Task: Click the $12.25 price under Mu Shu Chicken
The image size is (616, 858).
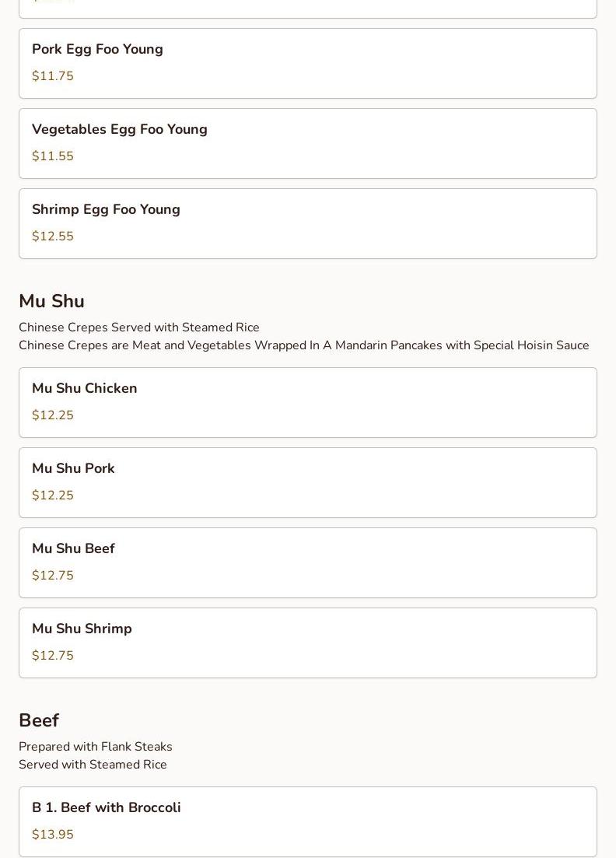Action: [53, 415]
